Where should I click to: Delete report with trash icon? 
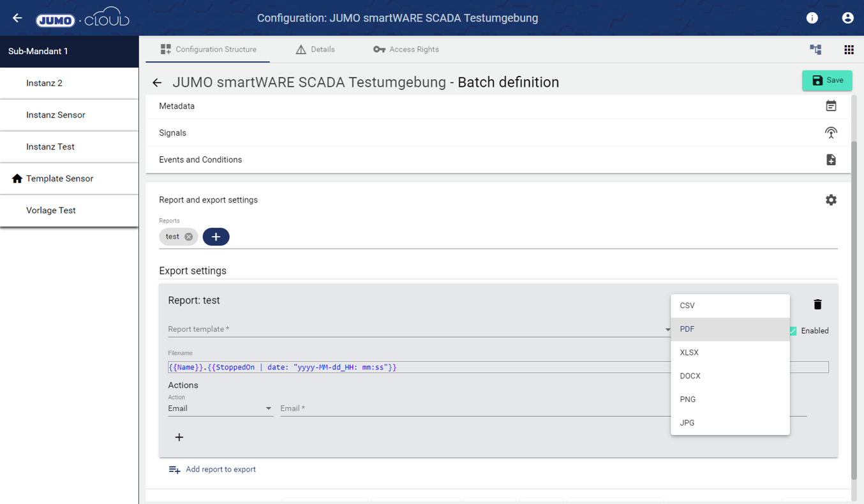[x=817, y=304]
